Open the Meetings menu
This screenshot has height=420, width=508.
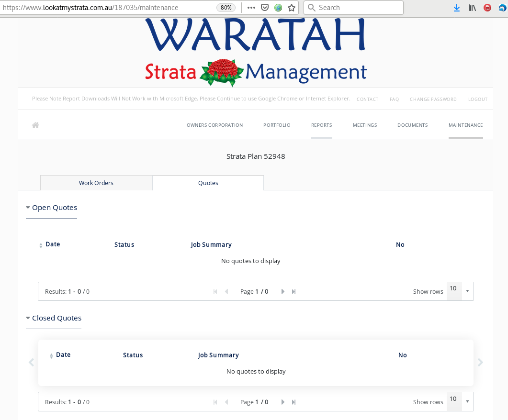pyautogui.click(x=365, y=125)
